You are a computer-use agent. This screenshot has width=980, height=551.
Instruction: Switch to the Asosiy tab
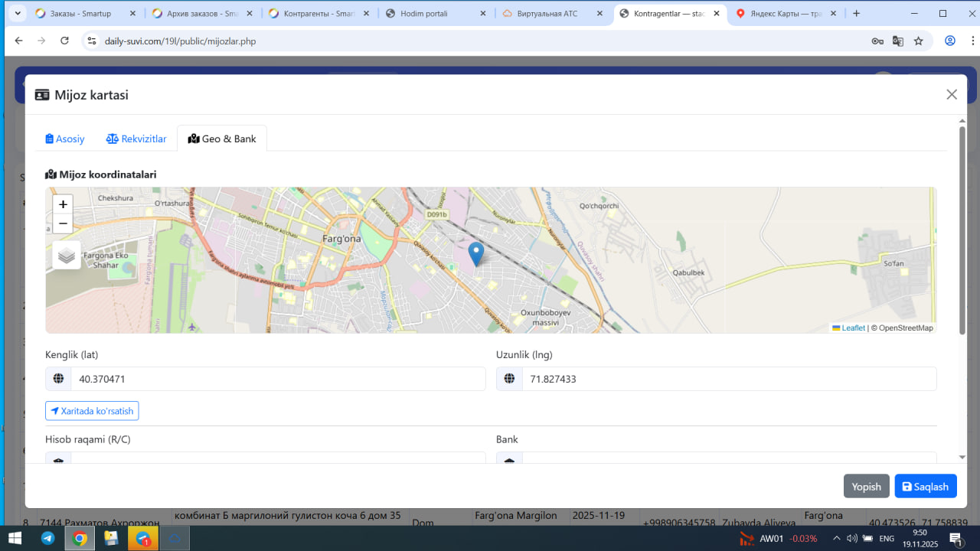pyautogui.click(x=65, y=139)
